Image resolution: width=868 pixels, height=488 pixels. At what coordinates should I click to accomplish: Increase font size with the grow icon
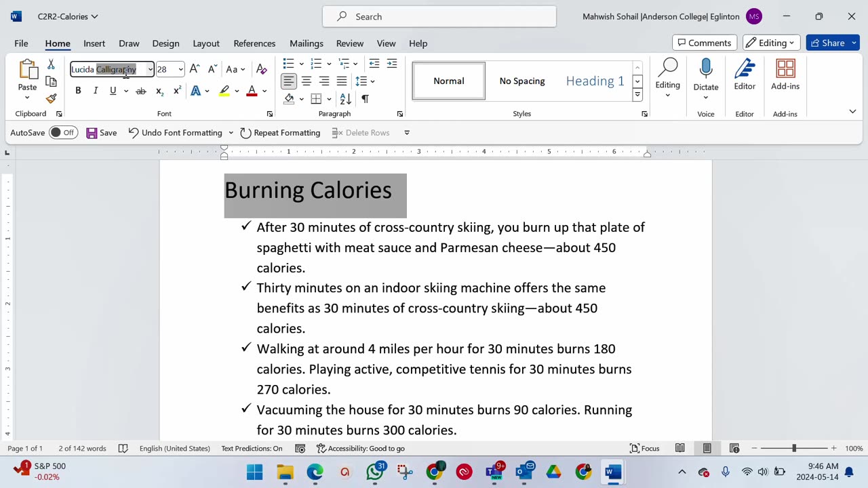click(x=195, y=69)
